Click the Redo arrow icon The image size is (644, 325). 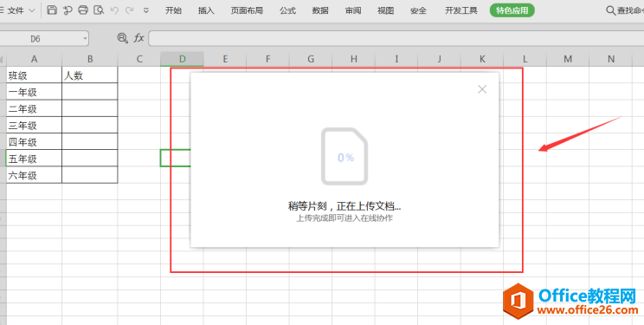click(x=129, y=10)
